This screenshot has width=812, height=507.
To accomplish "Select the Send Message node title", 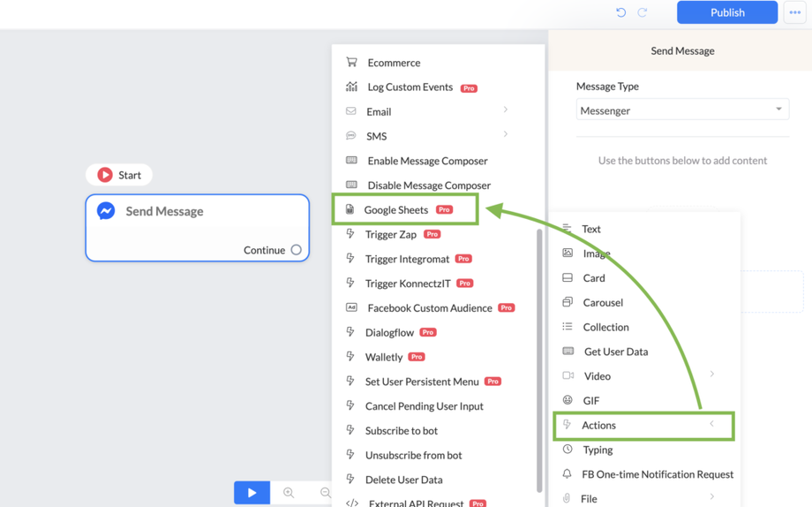I will click(165, 211).
